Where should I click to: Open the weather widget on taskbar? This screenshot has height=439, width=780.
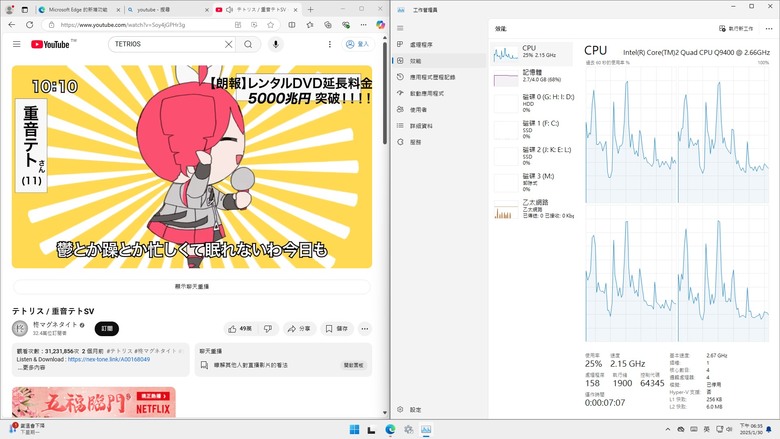pos(26,429)
